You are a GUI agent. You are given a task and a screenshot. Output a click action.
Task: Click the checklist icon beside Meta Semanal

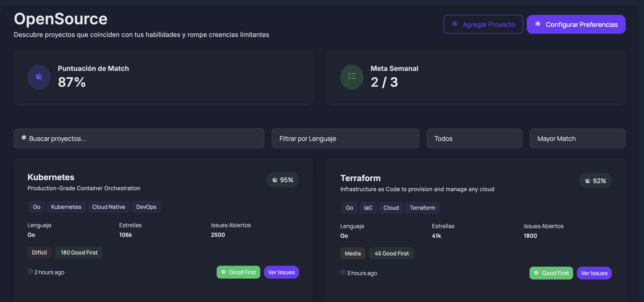tap(352, 76)
